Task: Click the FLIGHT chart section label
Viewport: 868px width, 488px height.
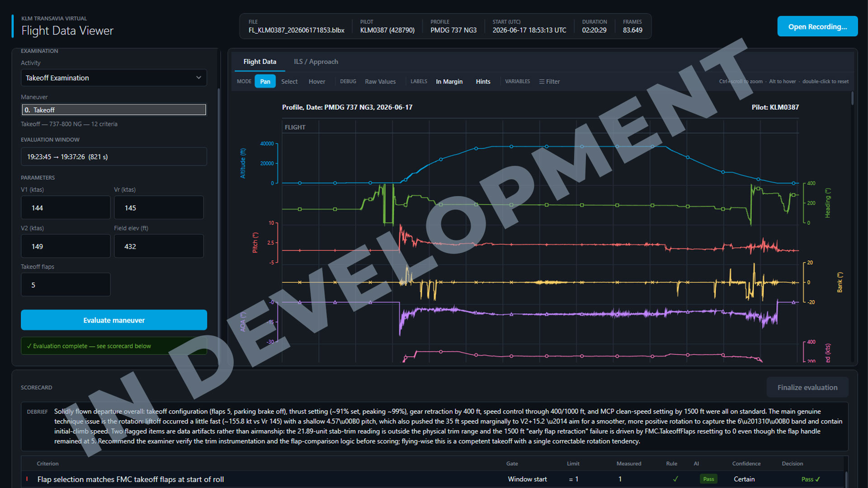Action: pos(295,127)
